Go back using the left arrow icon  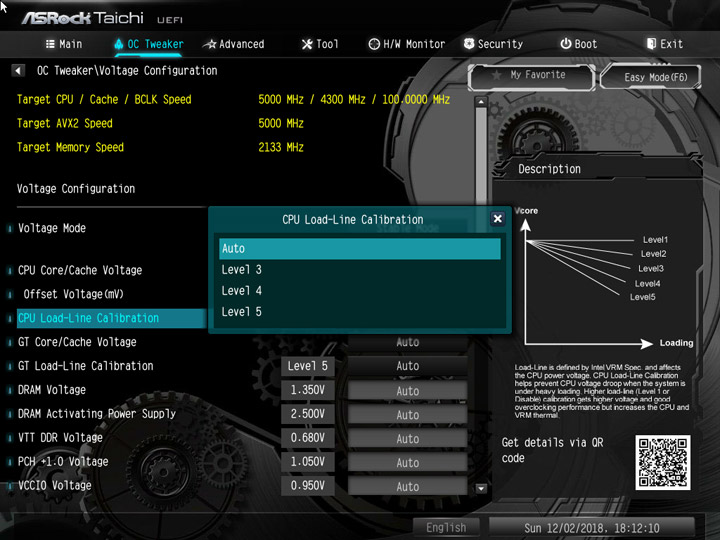(18, 71)
